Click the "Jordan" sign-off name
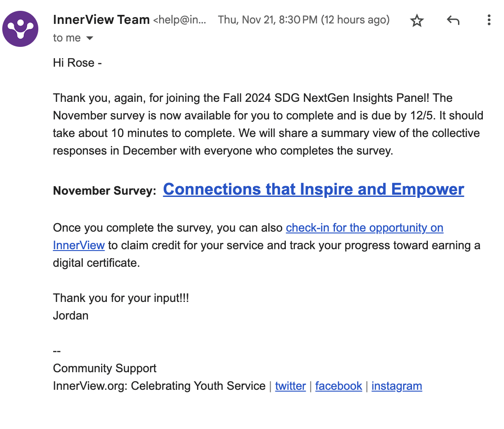504x429 pixels. point(71,315)
